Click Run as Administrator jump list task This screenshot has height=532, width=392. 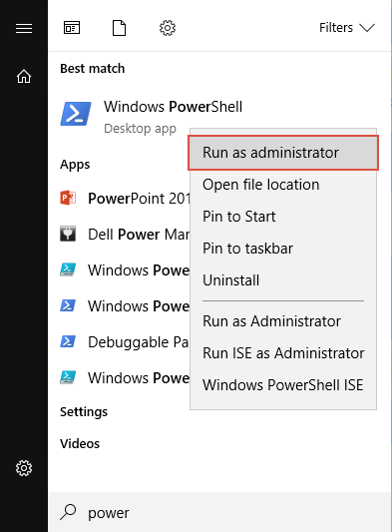point(283,321)
